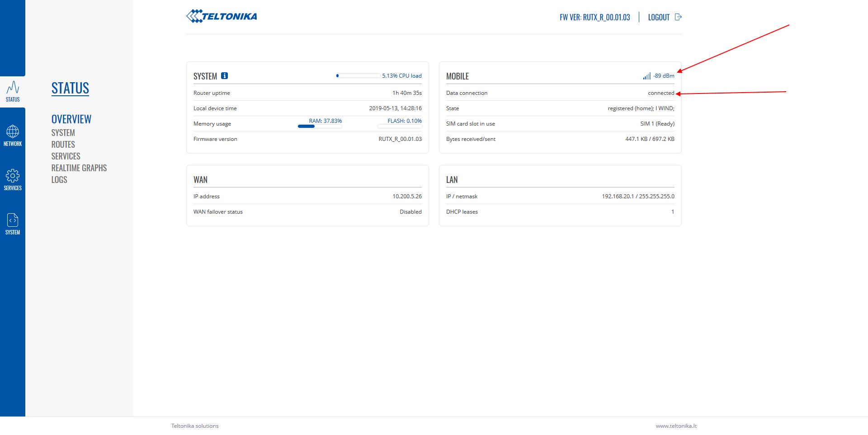Click the 'Router uptime' label

click(x=212, y=93)
